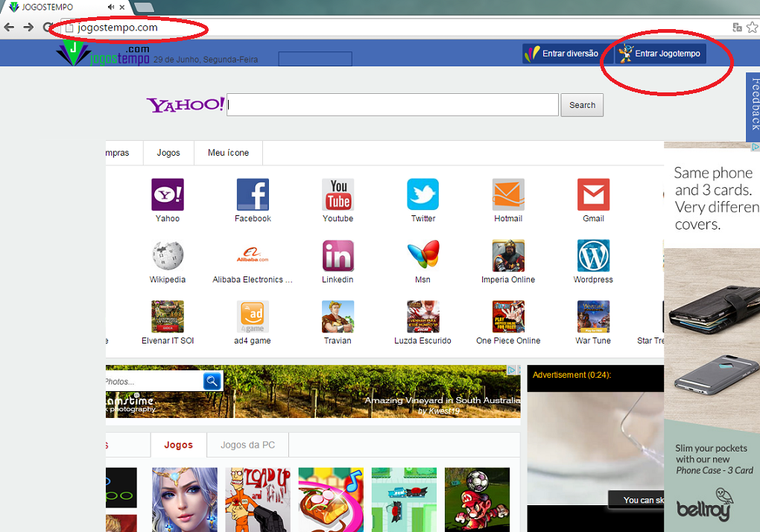Screen dimensions: 760x532
Task: Click the search magnifier in Dreamstime banner
Action: click(x=212, y=381)
